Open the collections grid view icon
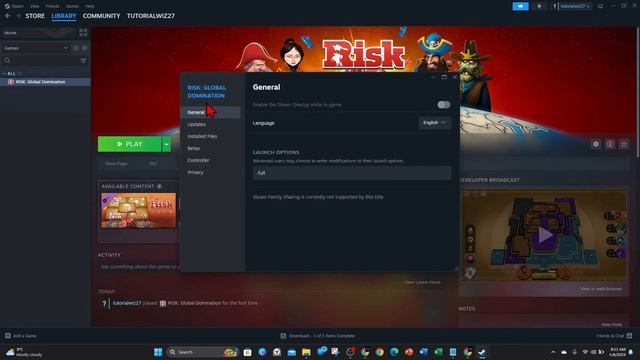640x360 pixels. 83,33
